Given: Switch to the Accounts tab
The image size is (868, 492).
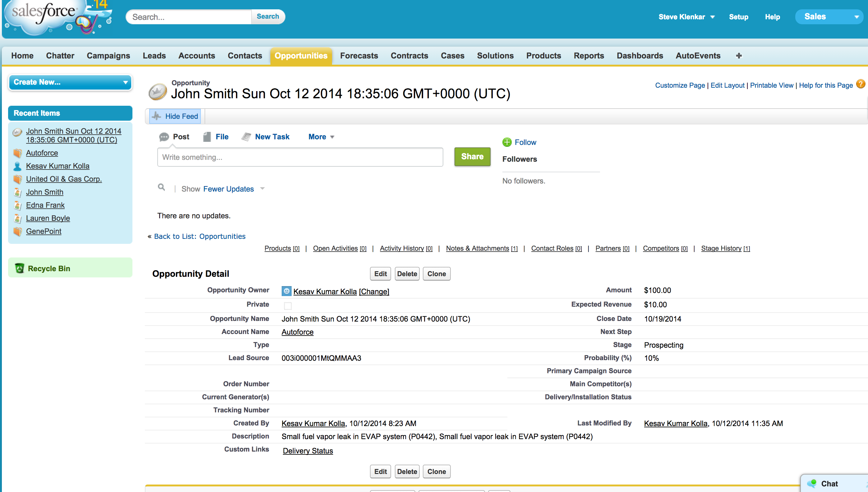Looking at the screenshot, I should point(196,56).
